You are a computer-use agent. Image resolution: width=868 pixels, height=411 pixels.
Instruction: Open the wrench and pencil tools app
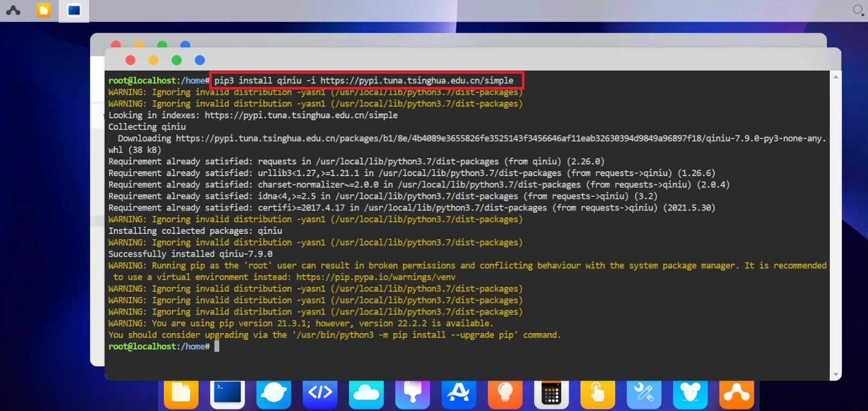[x=644, y=394]
